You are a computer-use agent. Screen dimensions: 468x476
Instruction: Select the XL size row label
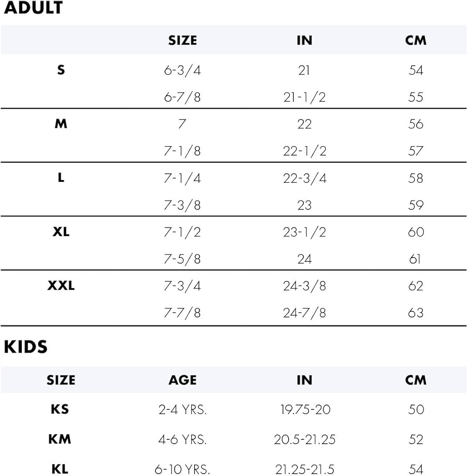pyautogui.click(x=61, y=232)
